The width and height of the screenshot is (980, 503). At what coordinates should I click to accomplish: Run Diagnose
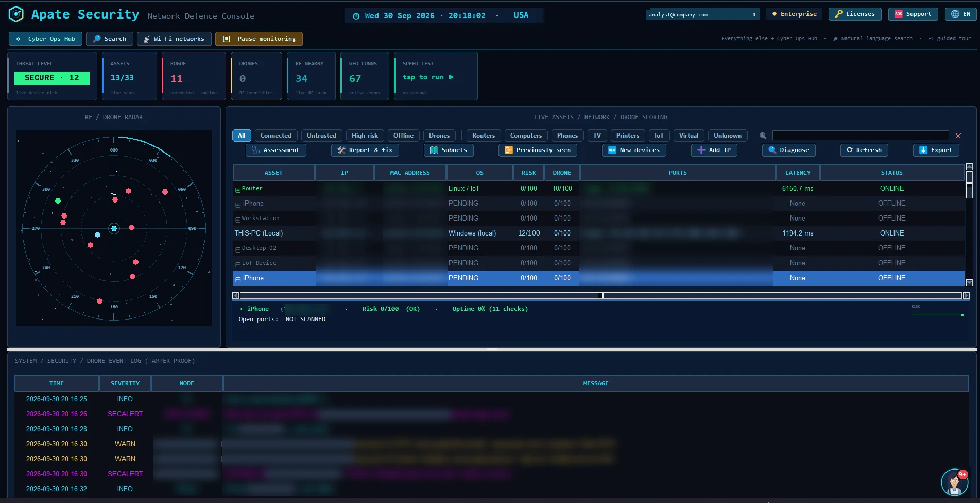click(789, 150)
